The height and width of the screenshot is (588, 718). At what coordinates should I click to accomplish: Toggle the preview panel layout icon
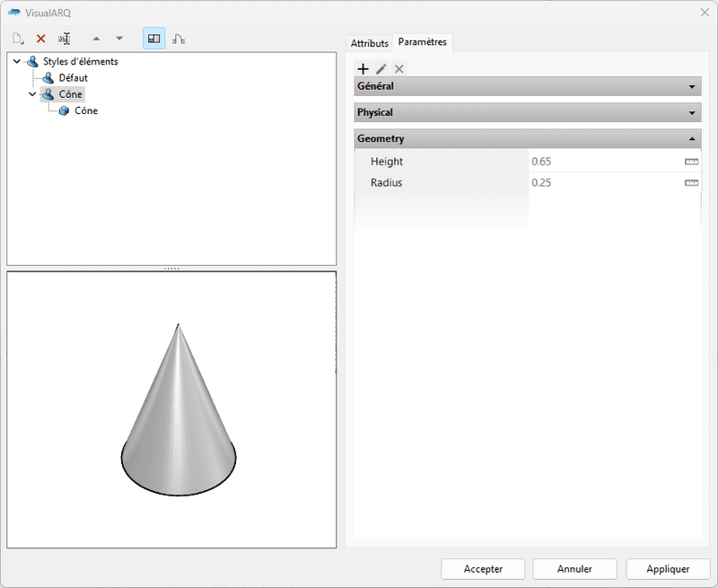[153, 39]
